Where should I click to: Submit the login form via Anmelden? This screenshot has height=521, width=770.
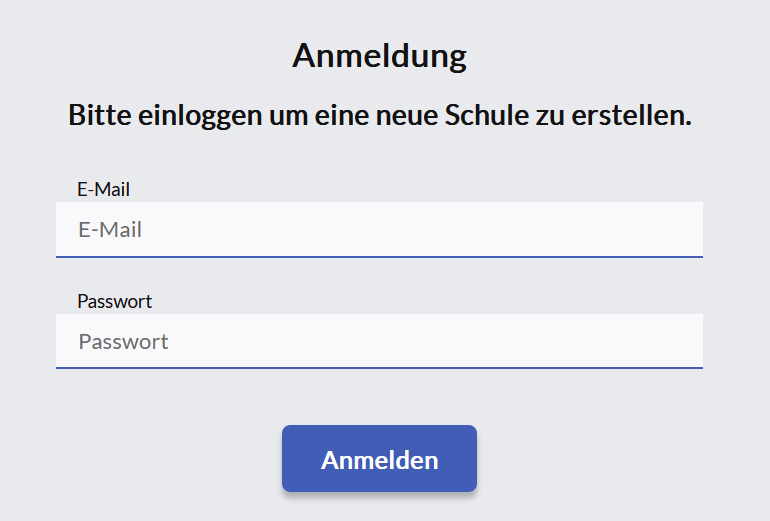coord(379,460)
